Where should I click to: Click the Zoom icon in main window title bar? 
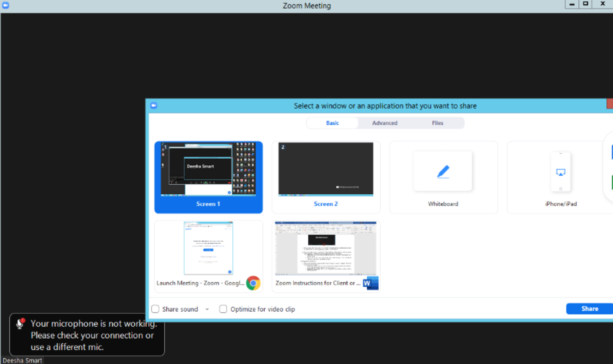(6, 5)
